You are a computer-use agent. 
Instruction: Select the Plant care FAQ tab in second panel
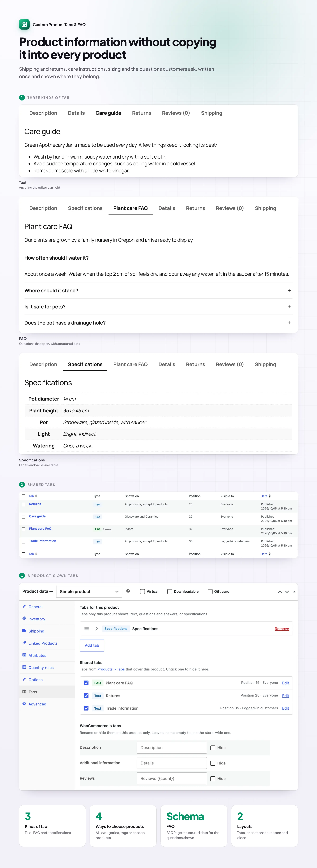click(130, 208)
